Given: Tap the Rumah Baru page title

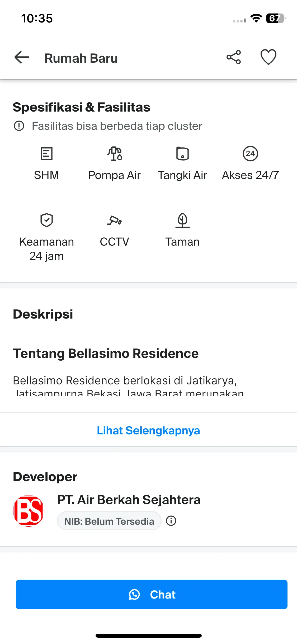Looking at the screenshot, I should click(x=81, y=58).
